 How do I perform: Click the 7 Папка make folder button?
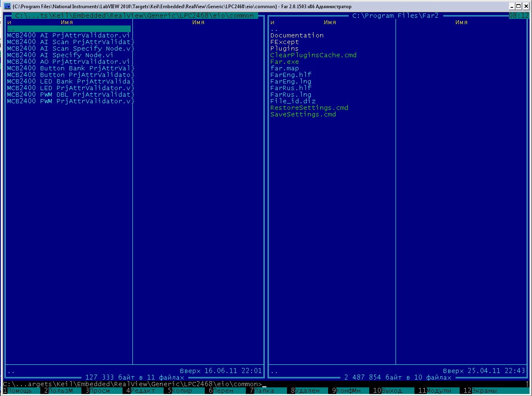click(264, 391)
